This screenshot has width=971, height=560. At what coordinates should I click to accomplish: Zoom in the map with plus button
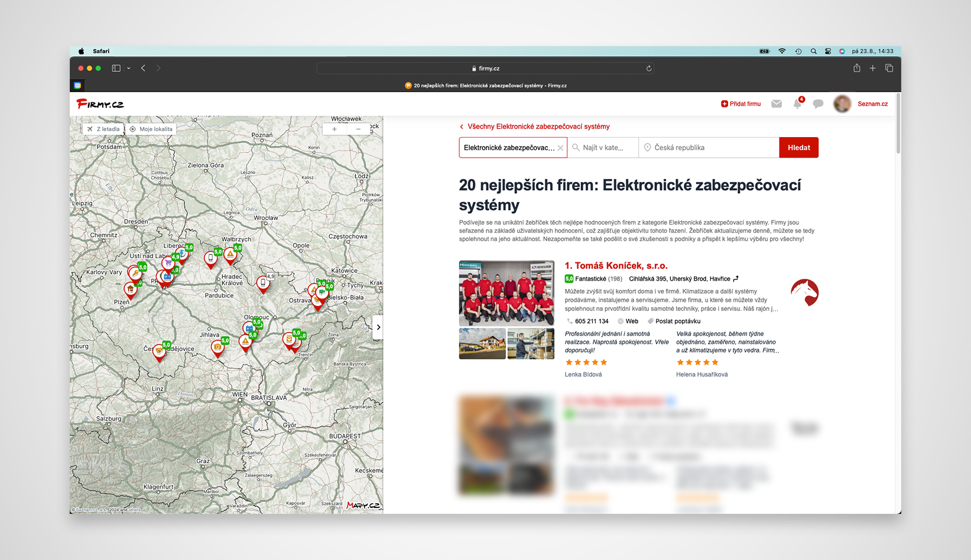tap(335, 129)
